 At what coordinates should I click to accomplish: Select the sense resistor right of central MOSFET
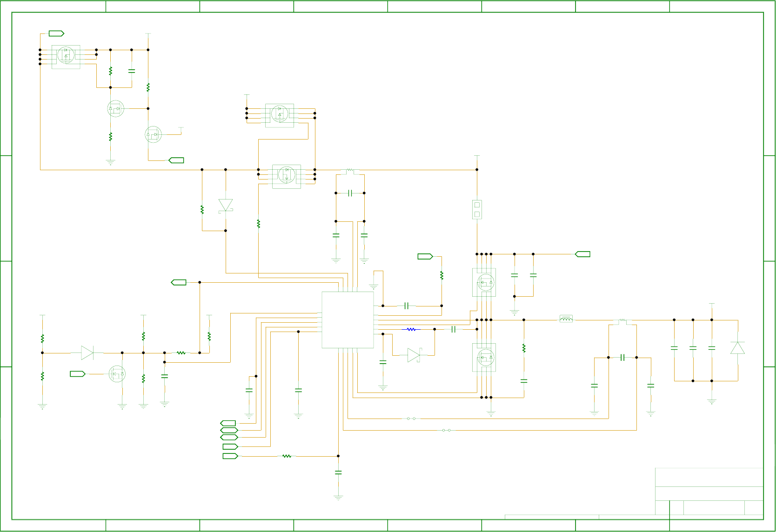coord(350,171)
